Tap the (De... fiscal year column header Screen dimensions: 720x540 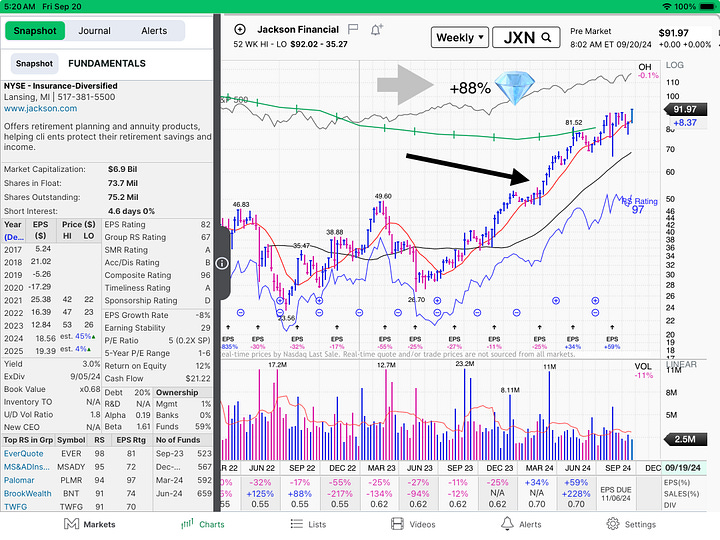point(14,237)
